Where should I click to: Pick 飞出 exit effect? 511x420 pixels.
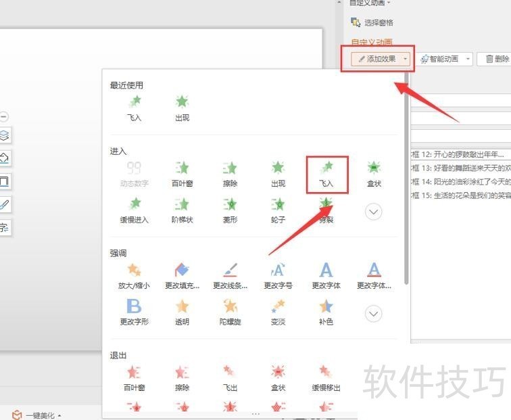(x=230, y=378)
